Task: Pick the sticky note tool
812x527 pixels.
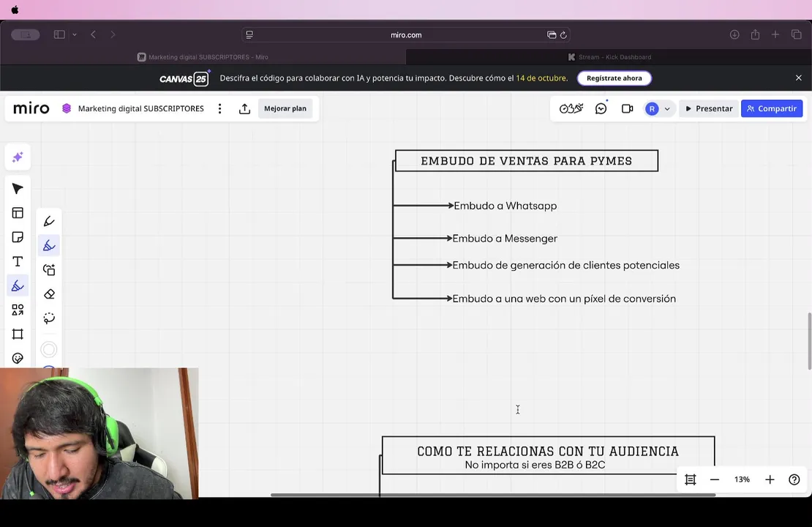Action: point(18,237)
